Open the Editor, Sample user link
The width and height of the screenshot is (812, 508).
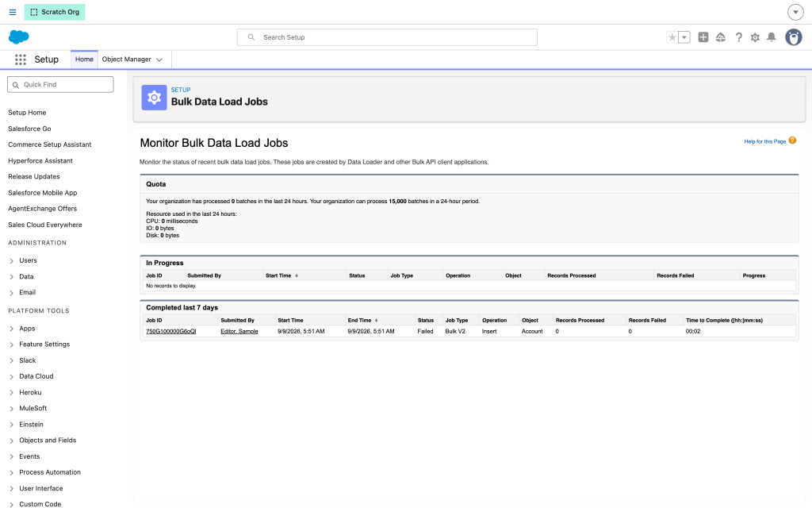(x=239, y=331)
